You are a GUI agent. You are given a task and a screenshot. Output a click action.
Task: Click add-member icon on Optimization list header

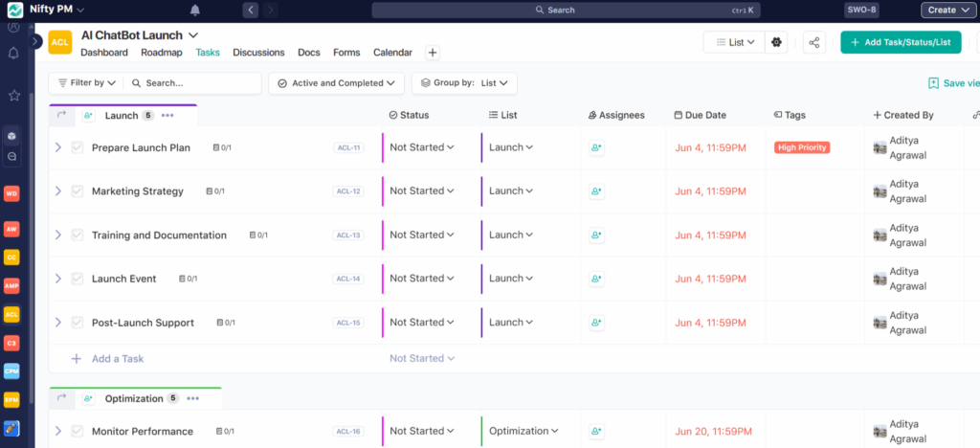88,398
